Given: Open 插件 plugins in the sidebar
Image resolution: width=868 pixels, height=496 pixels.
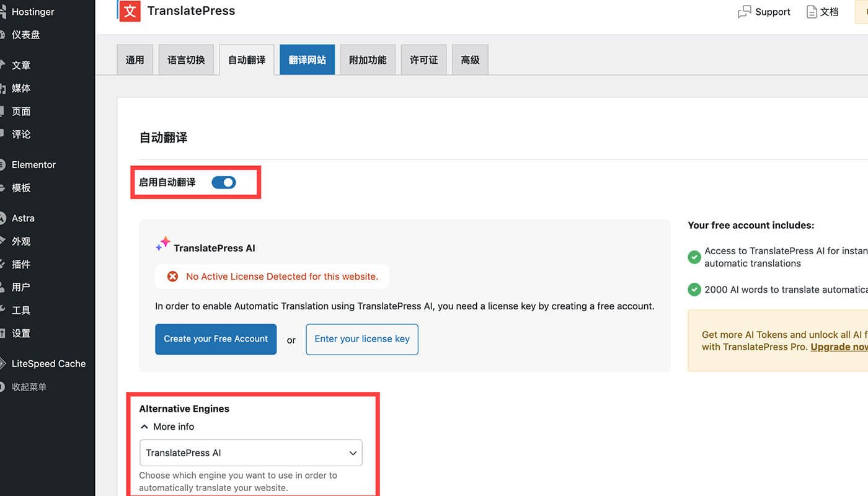Looking at the screenshot, I should pyautogui.click(x=21, y=264).
